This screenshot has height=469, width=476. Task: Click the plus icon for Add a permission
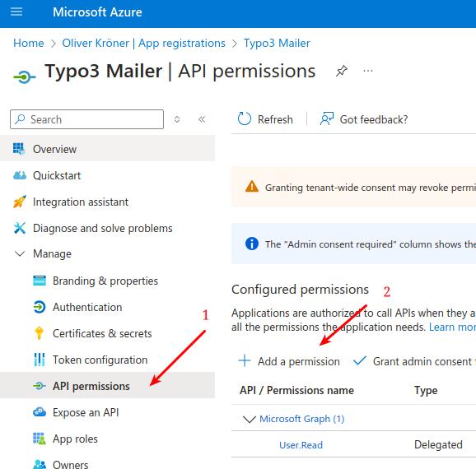pyautogui.click(x=245, y=360)
